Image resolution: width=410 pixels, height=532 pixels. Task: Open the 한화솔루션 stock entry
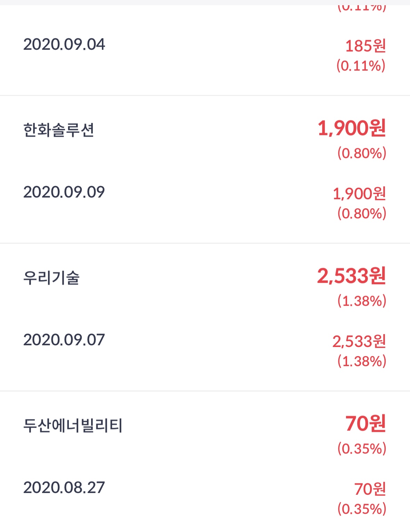(58, 130)
